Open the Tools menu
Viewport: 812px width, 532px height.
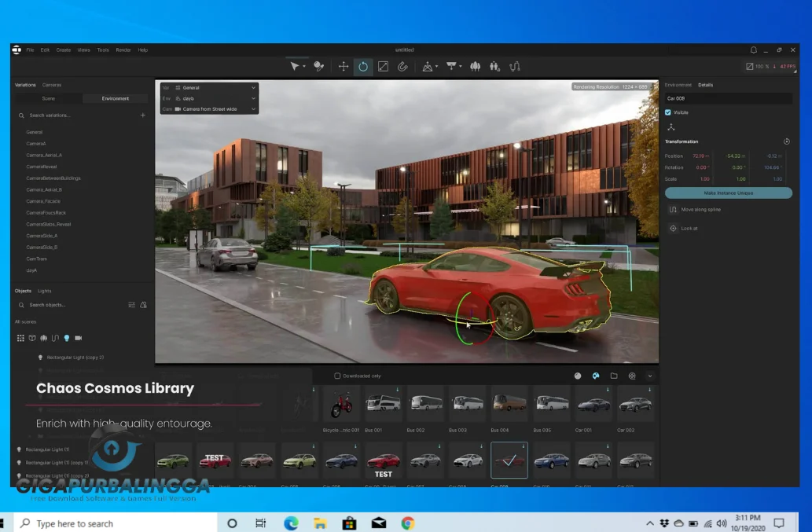click(103, 50)
